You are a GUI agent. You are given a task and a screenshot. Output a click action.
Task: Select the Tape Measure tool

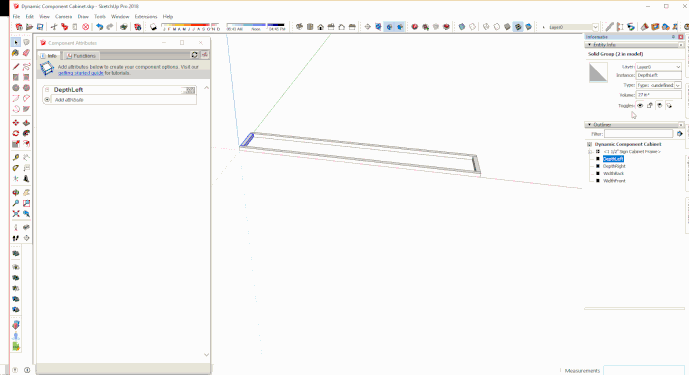[x=16, y=157]
